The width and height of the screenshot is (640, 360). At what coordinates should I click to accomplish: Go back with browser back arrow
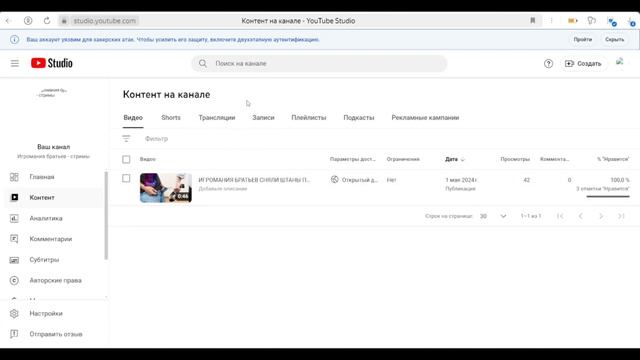pos(9,21)
